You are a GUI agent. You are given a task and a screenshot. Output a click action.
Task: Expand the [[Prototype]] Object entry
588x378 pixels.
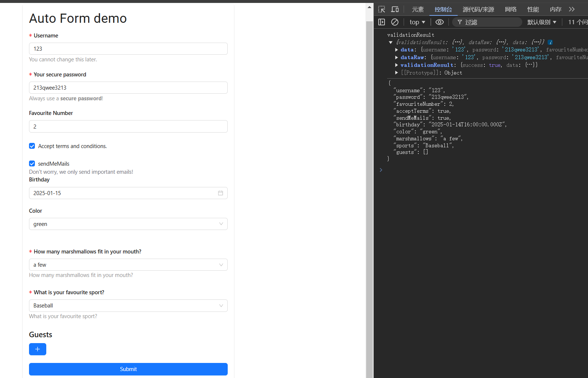coord(397,73)
